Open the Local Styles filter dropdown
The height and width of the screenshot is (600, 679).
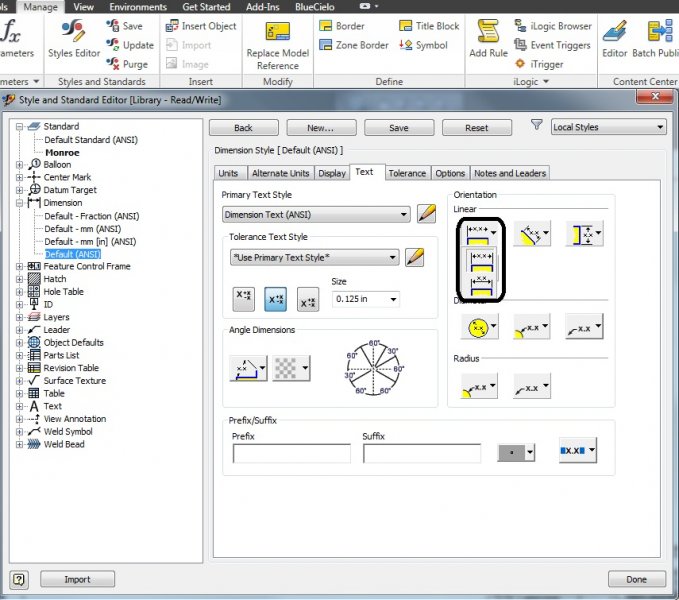[x=608, y=127]
